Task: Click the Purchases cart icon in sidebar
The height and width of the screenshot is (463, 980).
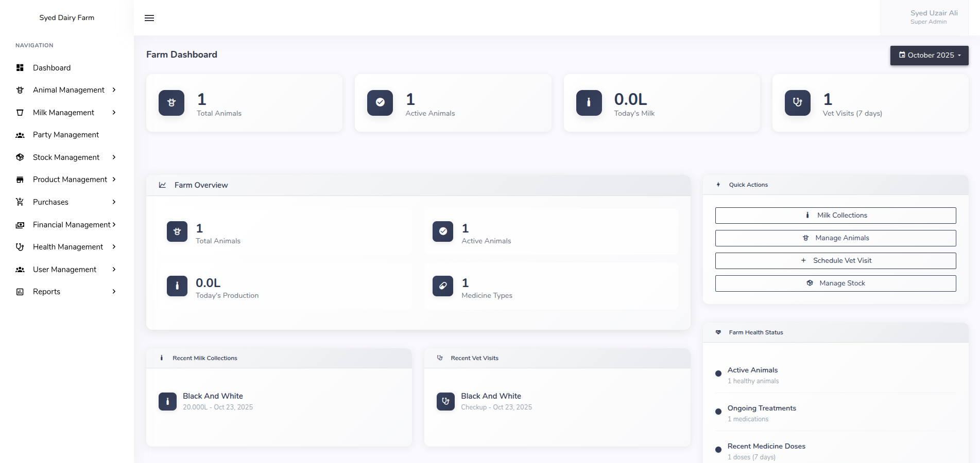Action: 20,202
